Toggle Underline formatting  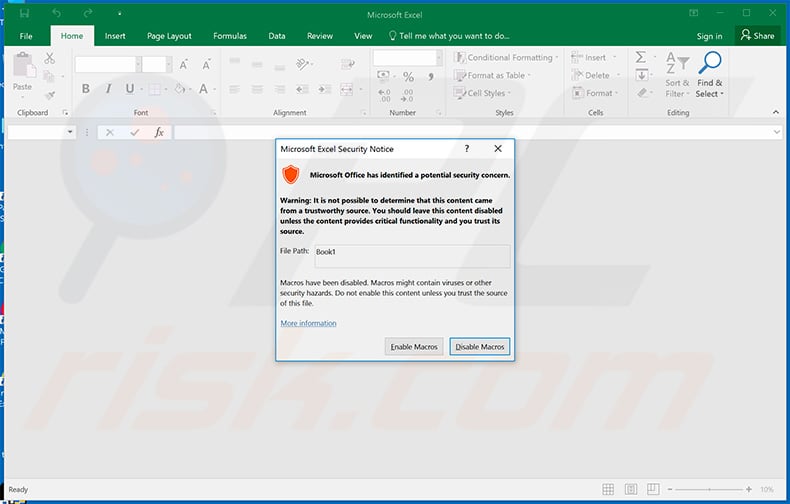(129, 89)
